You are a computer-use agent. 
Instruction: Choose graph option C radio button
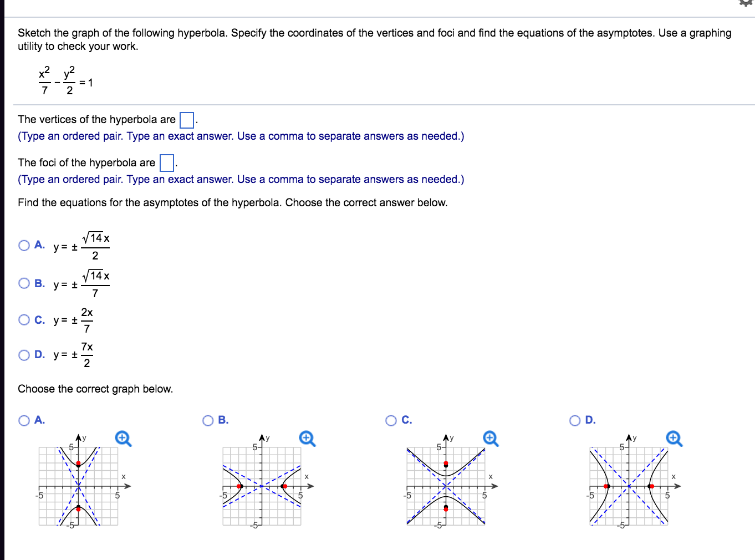pos(391,420)
